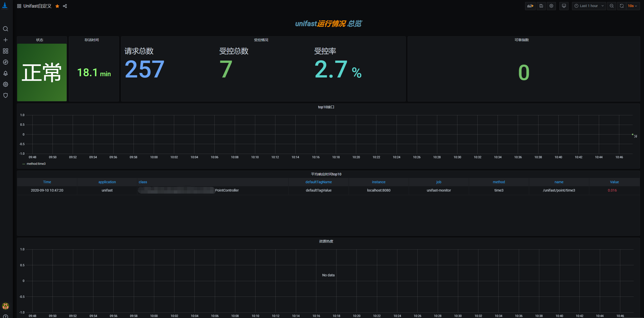Viewport: 644px width, 318px height.
Task: Open the search icon in sidebar
Action: 6,29
